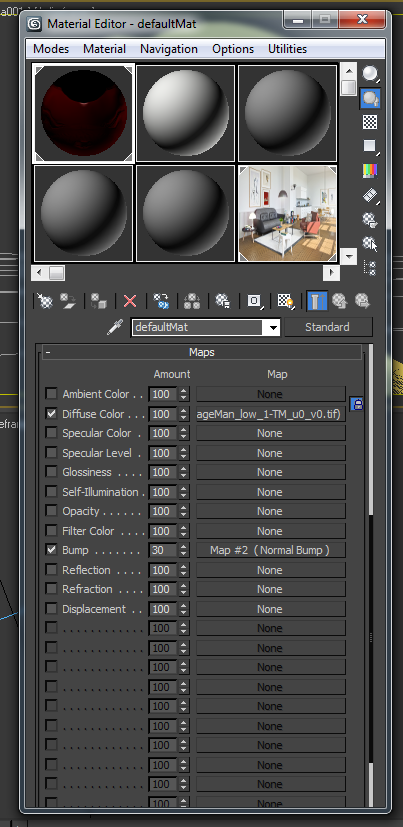
Task: Toggle the blue map lock icon
Action: [x=357, y=405]
